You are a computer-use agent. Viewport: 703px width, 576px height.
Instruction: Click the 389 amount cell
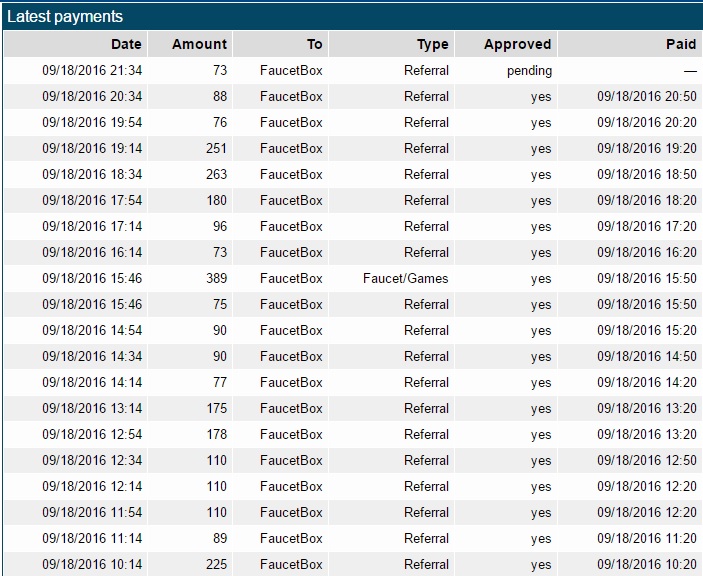tap(216, 278)
